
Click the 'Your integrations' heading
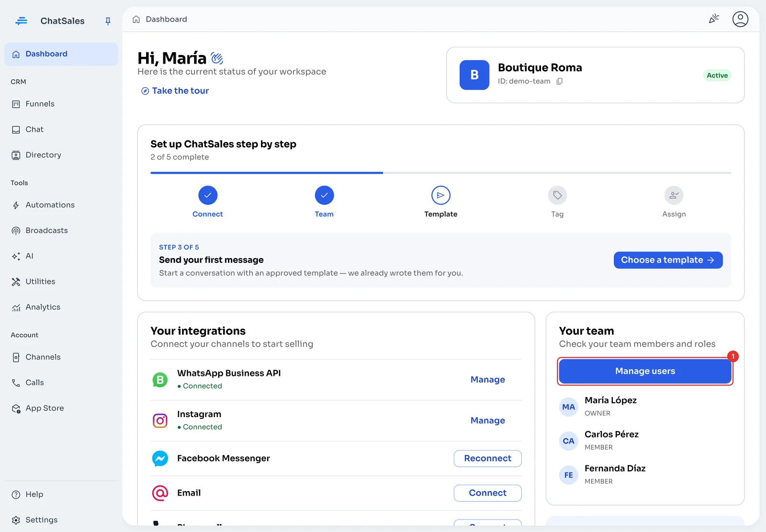coord(198,331)
